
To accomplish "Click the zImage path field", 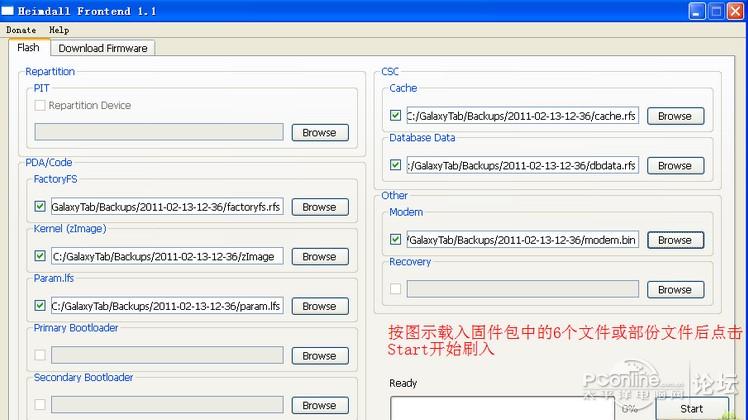I will click(167, 256).
